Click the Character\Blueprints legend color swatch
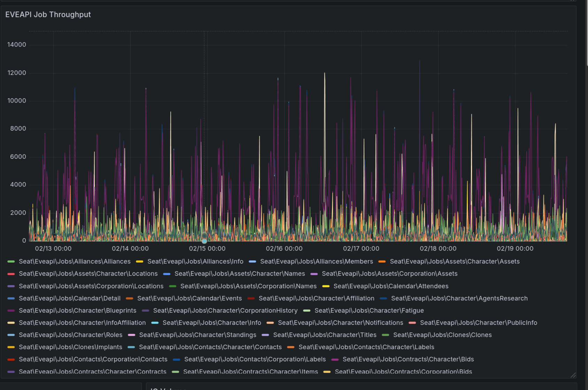 pyautogui.click(x=11, y=311)
